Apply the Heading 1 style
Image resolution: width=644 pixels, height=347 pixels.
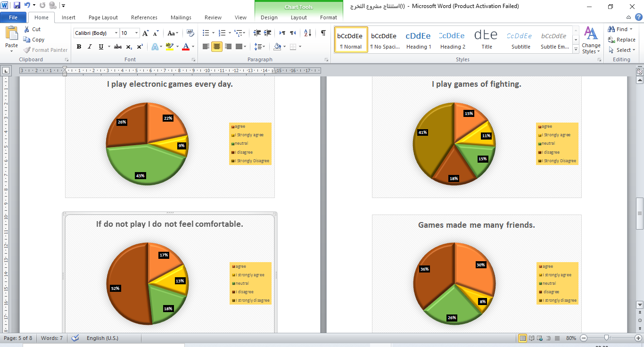tap(419, 39)
